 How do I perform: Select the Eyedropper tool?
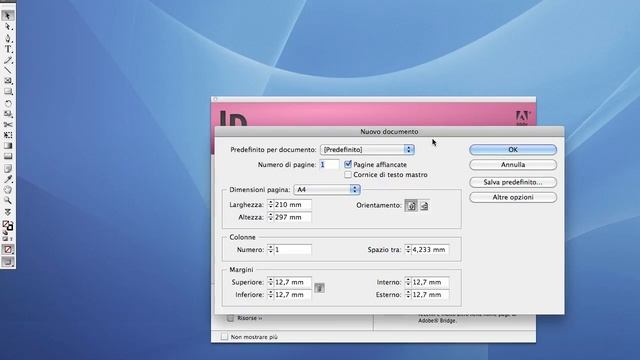(8, 179)
